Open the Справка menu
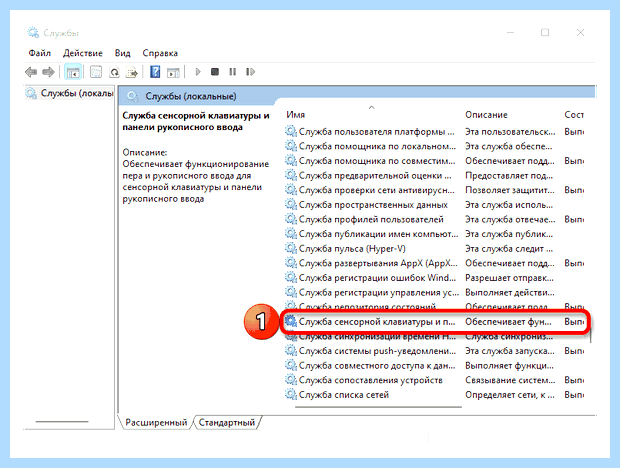The width and height of the screenshot is (620, 468). tap(160, 53)
